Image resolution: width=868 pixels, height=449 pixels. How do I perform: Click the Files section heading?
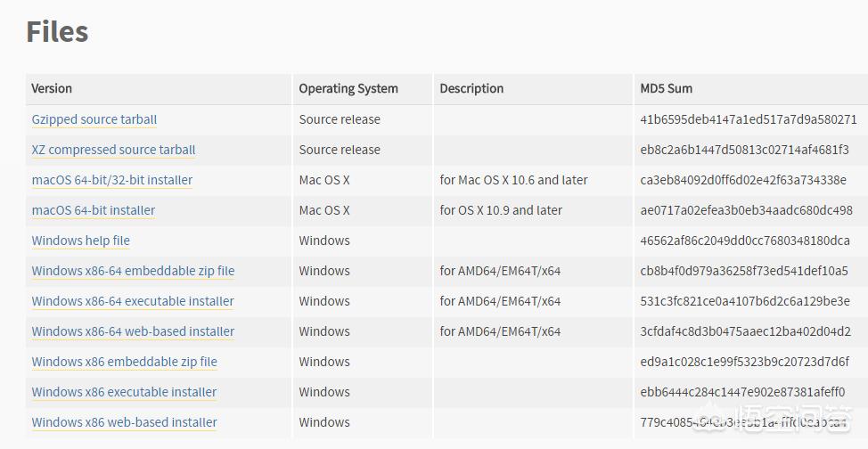tap(57, 32)
